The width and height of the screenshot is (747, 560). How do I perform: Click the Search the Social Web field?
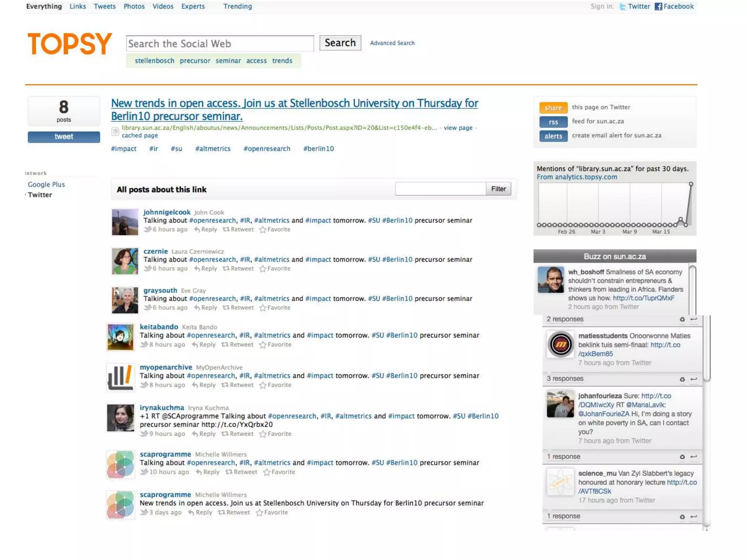220,44
